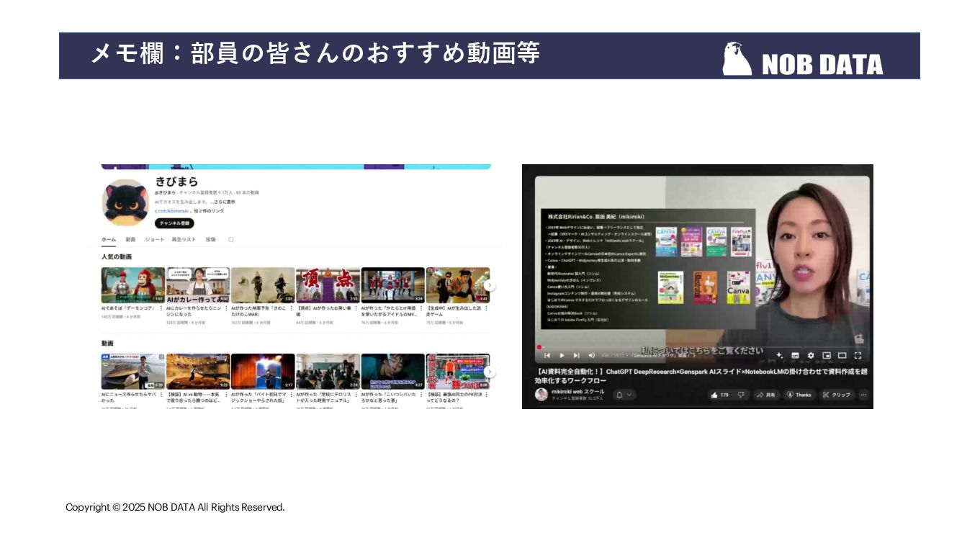Open the バイト初日でマジックショー video thumbnail
The height and width of the screenshot is (551, 980).
[x=263, y=372]
